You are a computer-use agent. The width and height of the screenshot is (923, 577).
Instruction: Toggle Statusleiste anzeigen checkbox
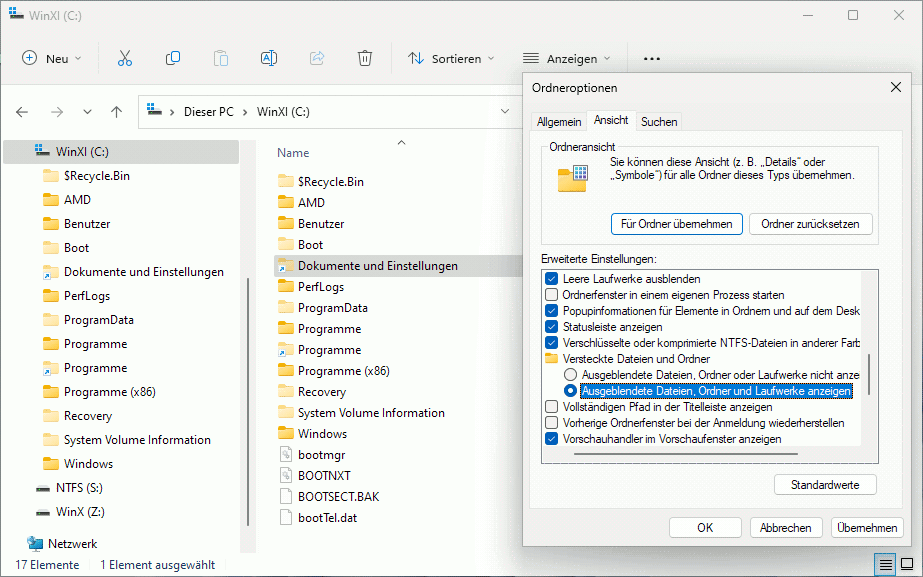tap(552, 327)
